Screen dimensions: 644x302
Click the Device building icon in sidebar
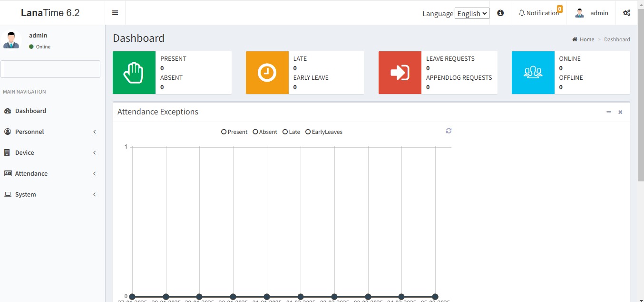(x=7, y=152)
